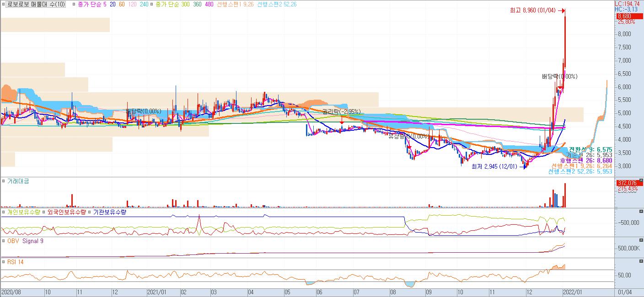
Task: Click the 2021/01 date on time axis
Action: point(157,292)
